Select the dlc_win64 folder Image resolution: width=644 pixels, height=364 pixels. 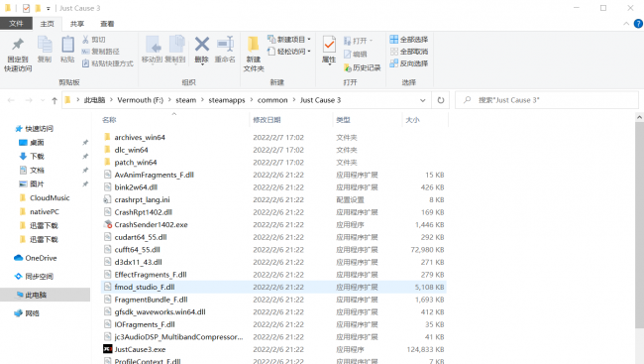click(x=131, y=150)
